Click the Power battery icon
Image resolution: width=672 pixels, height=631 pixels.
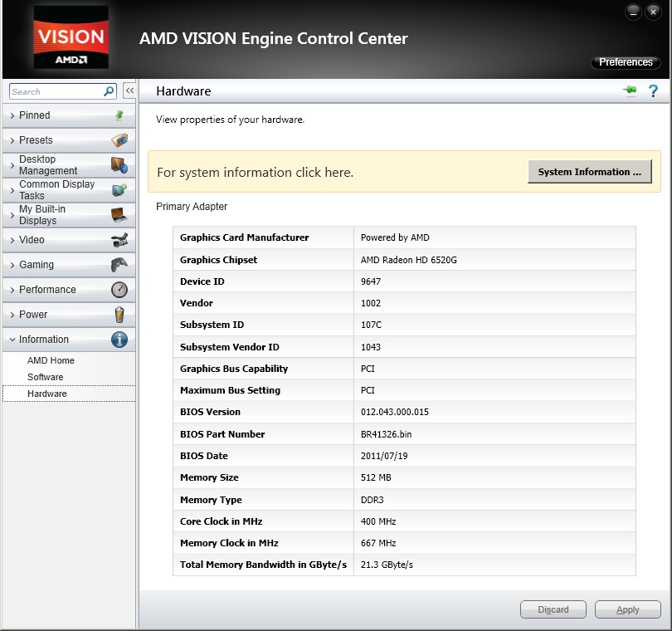point(119,315)
